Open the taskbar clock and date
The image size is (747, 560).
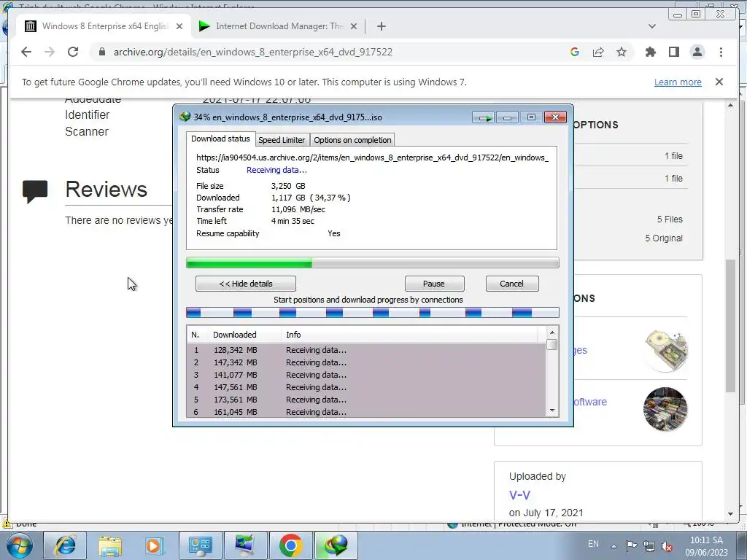pos(706,546)
